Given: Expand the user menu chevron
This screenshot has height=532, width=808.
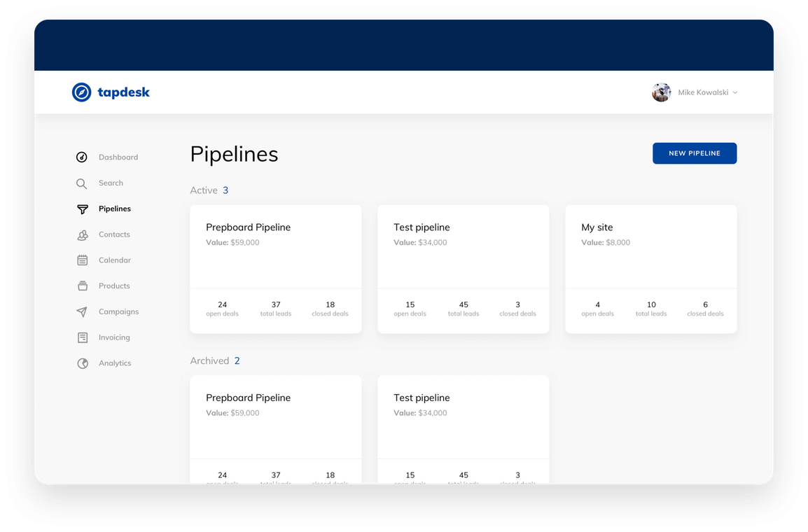Looking at the screenshot, I should pyautogui.click(x=735, y=92).
